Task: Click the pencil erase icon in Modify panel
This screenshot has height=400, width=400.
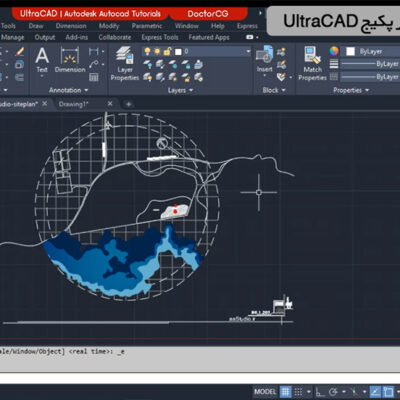Action: tap(19, 52)
